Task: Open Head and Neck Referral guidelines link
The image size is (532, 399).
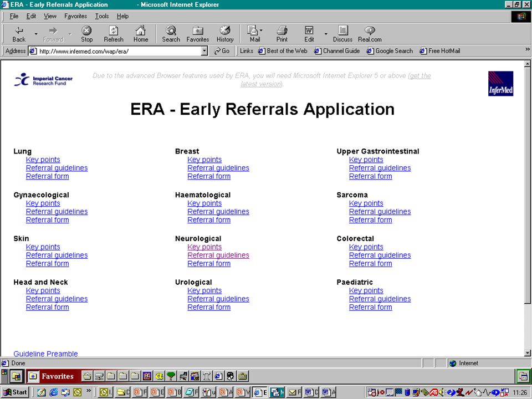Action: tap(57, 299)
